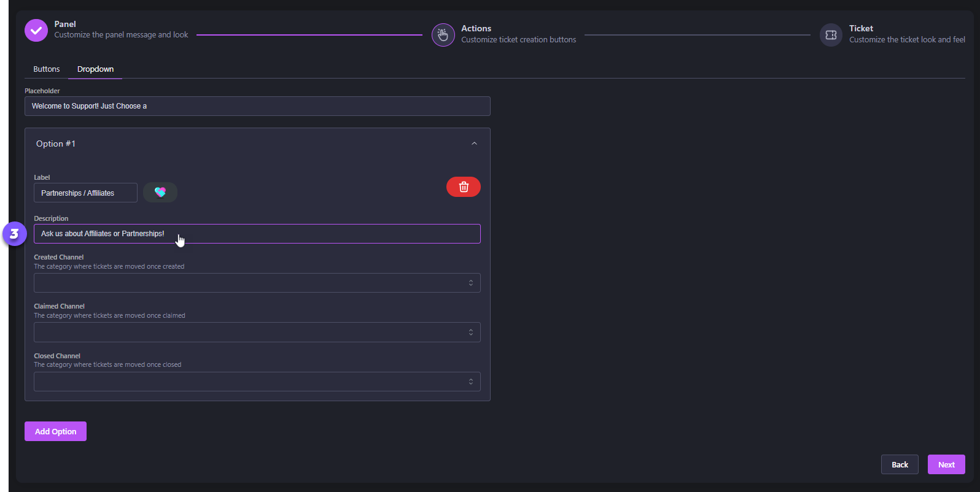Proceed by clicking the Next button
The height and width of the screenshot is (492, 980).
(x=946, y=464)
